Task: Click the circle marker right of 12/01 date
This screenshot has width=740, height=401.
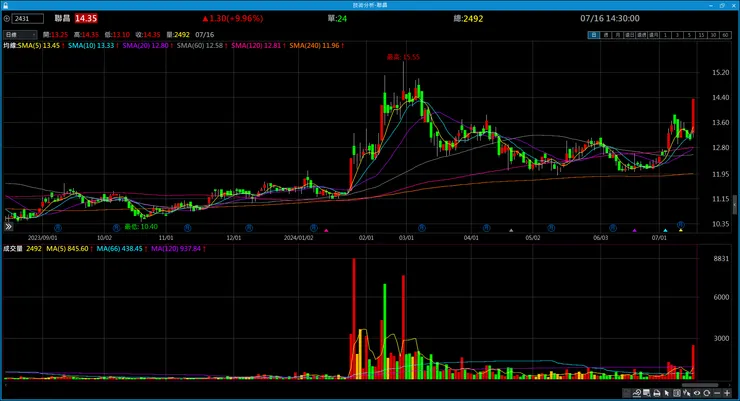Action: click(249, 228)
